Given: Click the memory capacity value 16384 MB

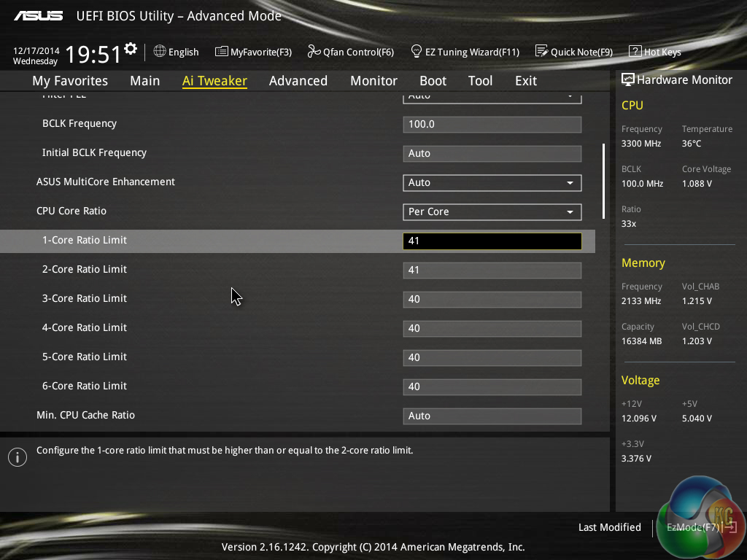Looking at the screenshot, I should tap(642, 341).
